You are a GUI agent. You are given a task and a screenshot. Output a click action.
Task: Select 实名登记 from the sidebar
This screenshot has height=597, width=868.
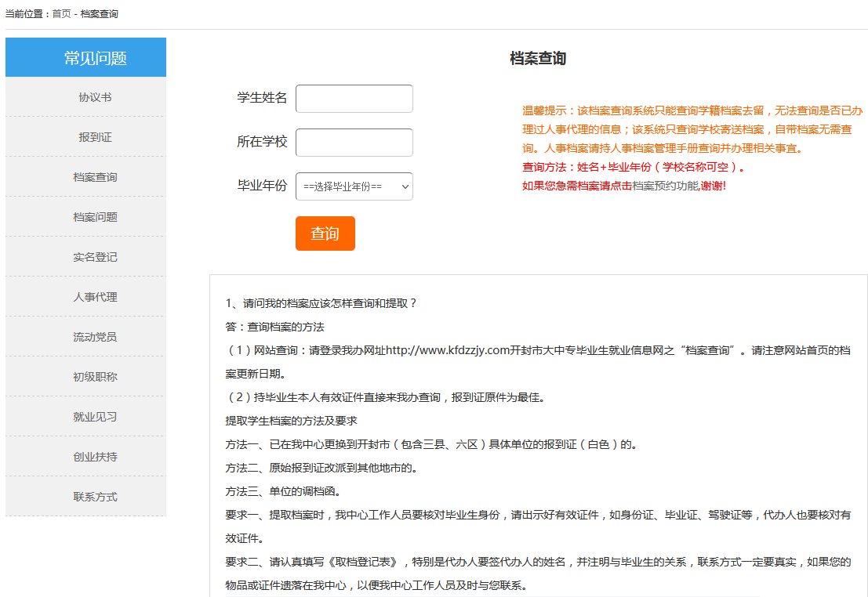(95, 257)
